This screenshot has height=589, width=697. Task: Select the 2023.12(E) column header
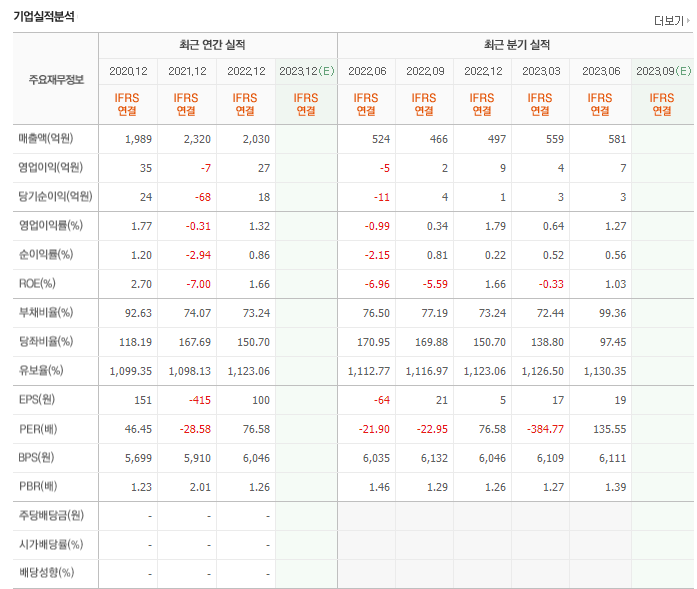[x=306, y=71]
